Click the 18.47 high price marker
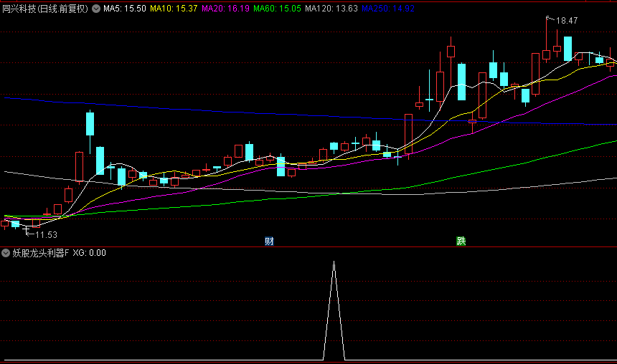The height and width of the screenshot is (364, 617). (567, 21)
